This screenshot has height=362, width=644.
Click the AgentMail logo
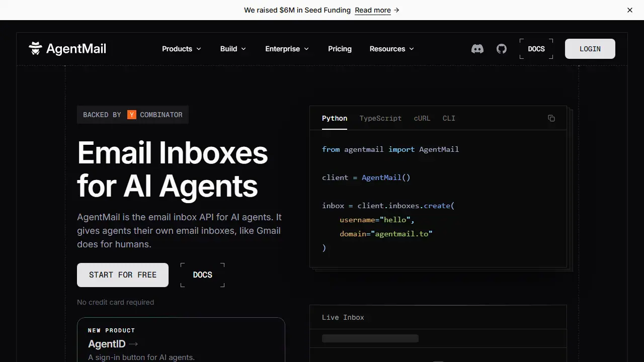point(67,48)
